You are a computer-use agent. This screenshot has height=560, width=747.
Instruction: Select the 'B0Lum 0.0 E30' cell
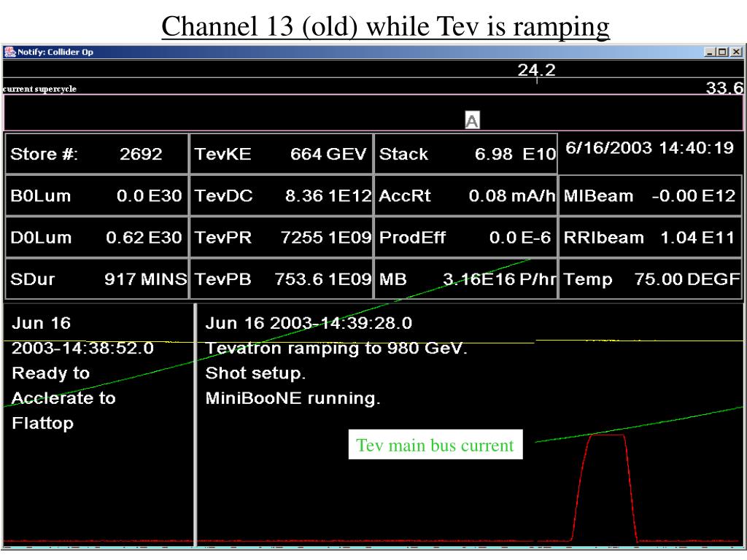[x=97, y=195]
